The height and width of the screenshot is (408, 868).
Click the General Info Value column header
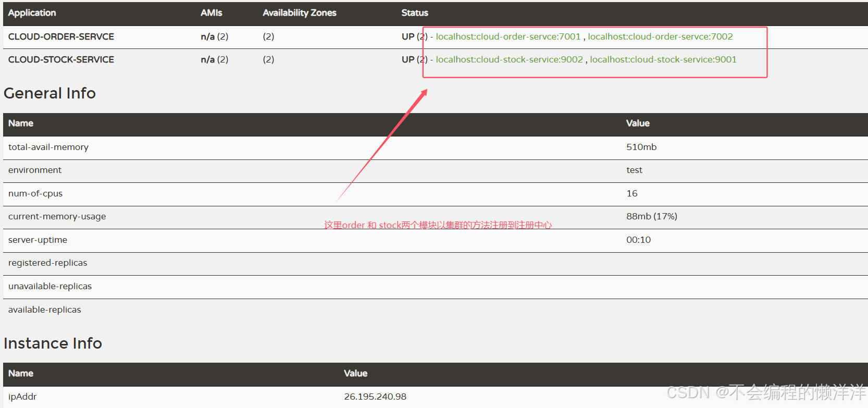[x=638, y=123]
